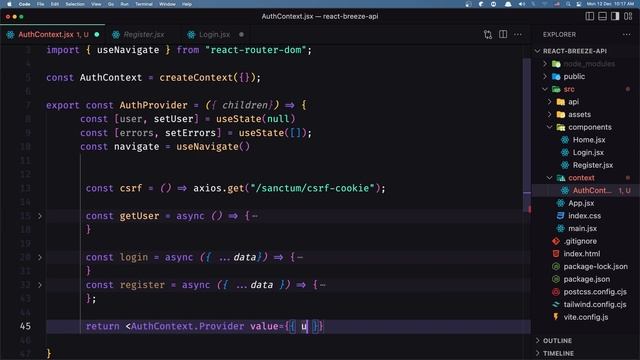The height and width of the screenshot is (360, 640).
Task: Open editor More Actions menu
Action: tap(518, 35)
